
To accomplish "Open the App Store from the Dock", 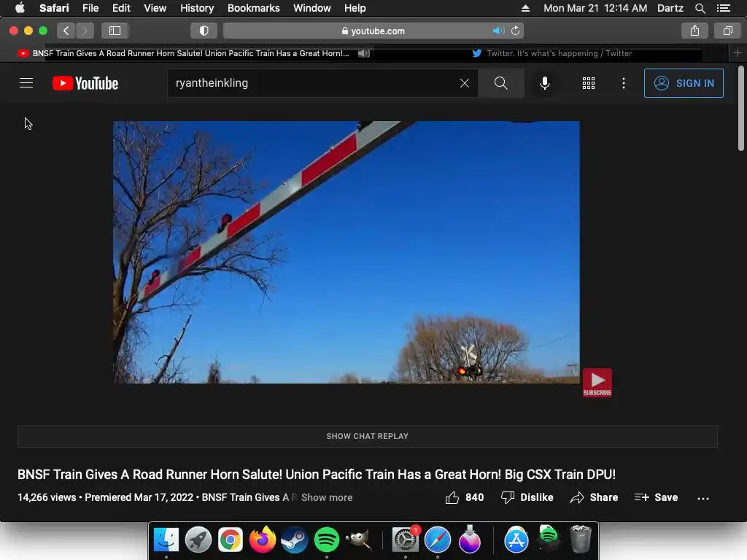I will coord(516,540).
